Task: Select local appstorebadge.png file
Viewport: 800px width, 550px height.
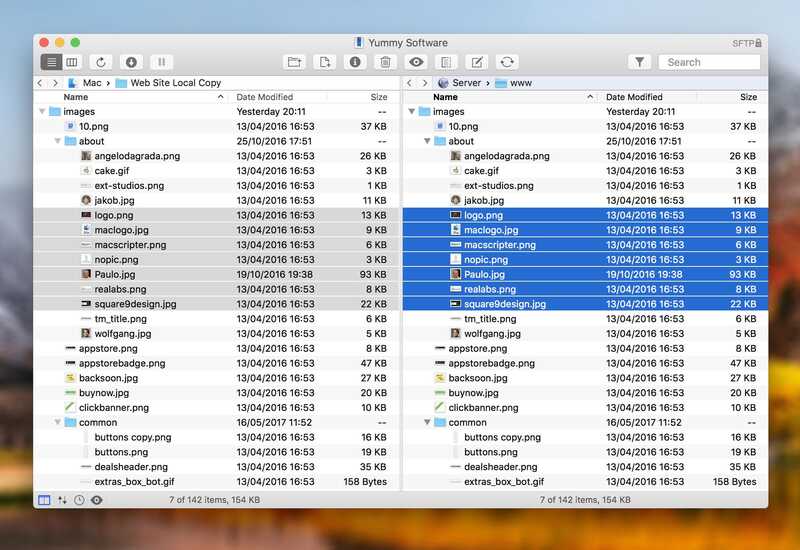Action: click(x=216, y=363)
